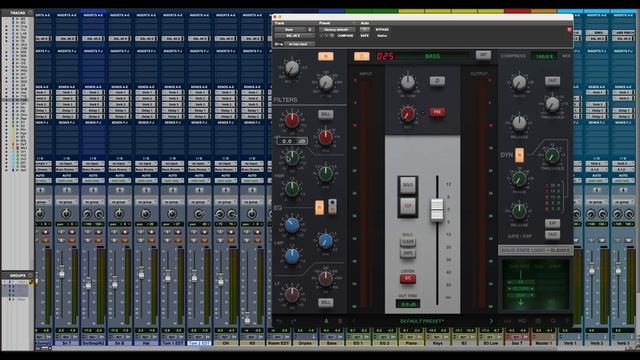
Task: Click the CUT button below SOLO
Action: (407, 206)
